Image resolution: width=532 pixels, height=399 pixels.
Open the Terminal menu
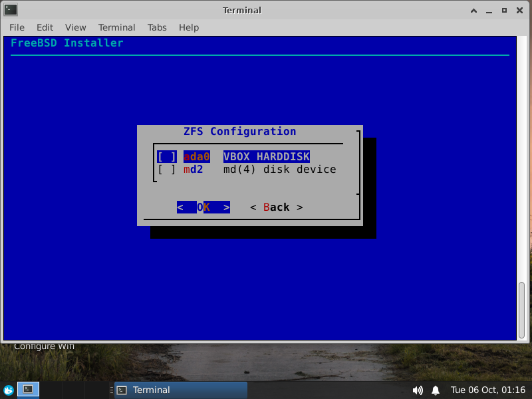117,27
